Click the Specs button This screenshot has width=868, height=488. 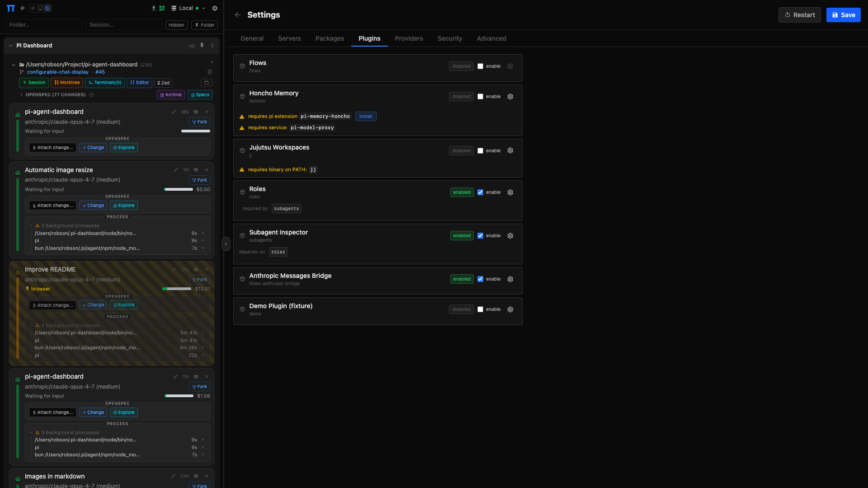pos(200,95)
